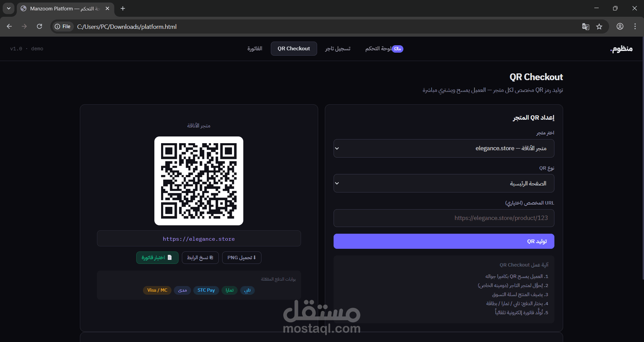Click the browser forward arrow
644x342 pixels.
(24, 26)
